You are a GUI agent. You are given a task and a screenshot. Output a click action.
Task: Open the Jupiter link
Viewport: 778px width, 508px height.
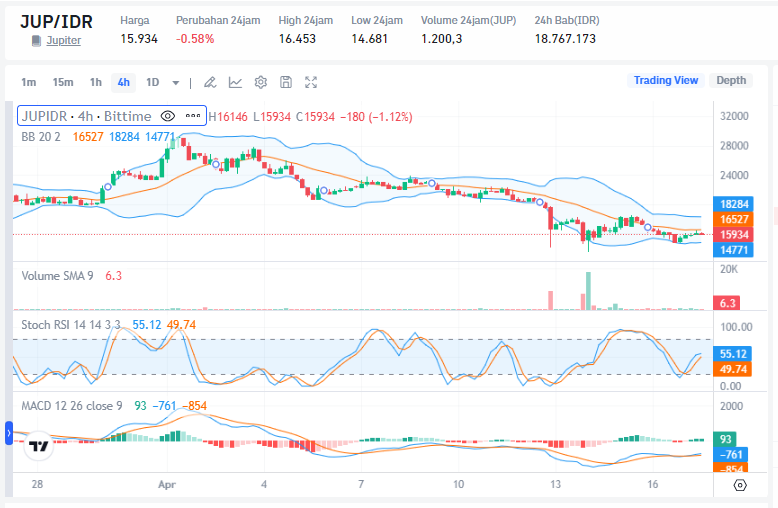pos(64,41)
